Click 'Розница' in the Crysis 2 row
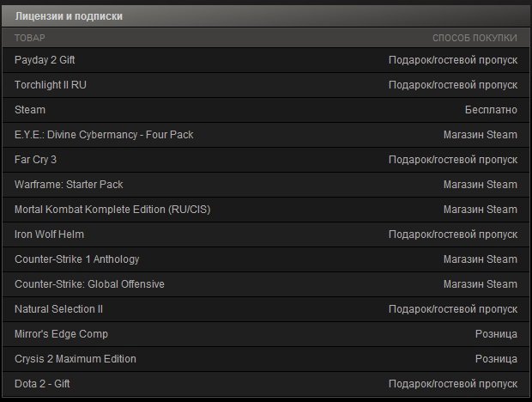The height and width of the screenshot is (402, 532). click(496, 359)
